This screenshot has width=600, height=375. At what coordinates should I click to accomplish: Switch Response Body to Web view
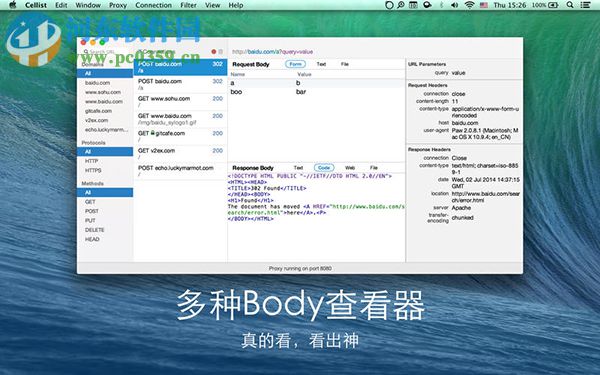pos(350,168)
